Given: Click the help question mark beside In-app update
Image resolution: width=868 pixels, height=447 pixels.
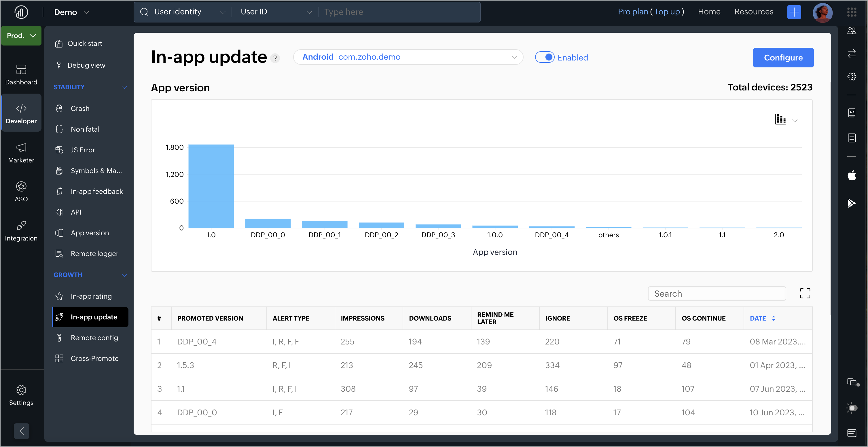Looking at the screenshot, I should pyautogui.click(x=275, y=58).
